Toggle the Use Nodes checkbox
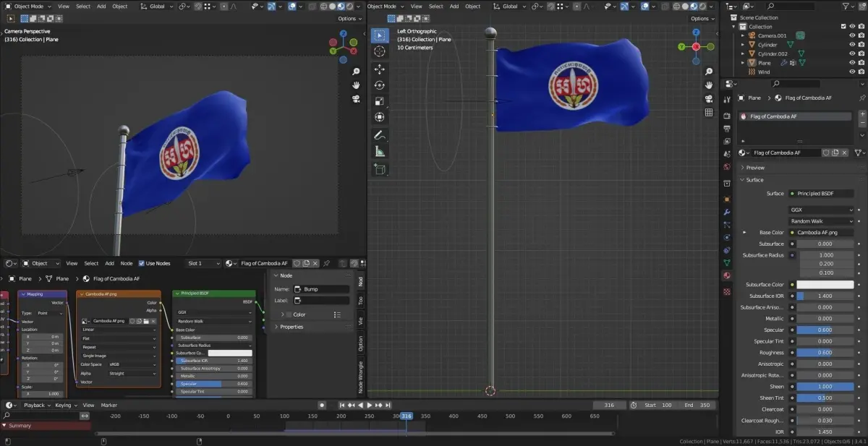Screen dimensions: 868x446 (x=141, y=263)
